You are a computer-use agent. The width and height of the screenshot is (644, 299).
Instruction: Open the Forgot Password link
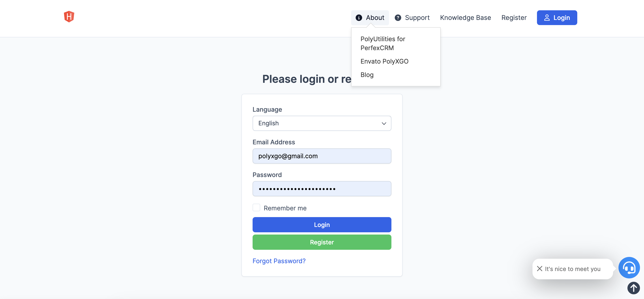coord(279,261)
